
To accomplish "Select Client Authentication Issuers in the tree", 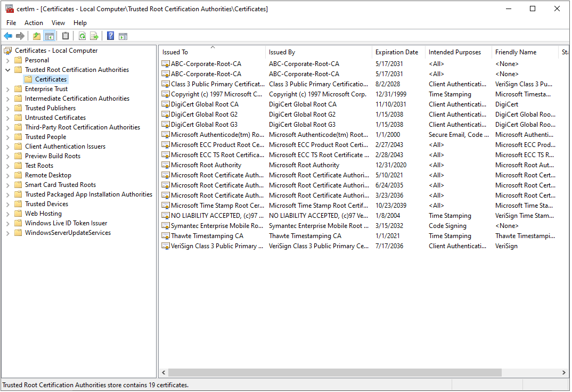I will 65,146.
